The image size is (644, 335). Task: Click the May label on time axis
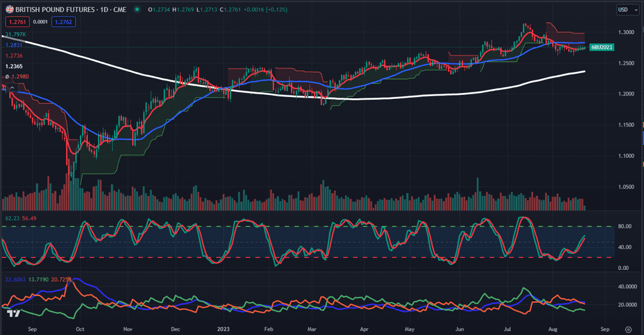point(409,329)
